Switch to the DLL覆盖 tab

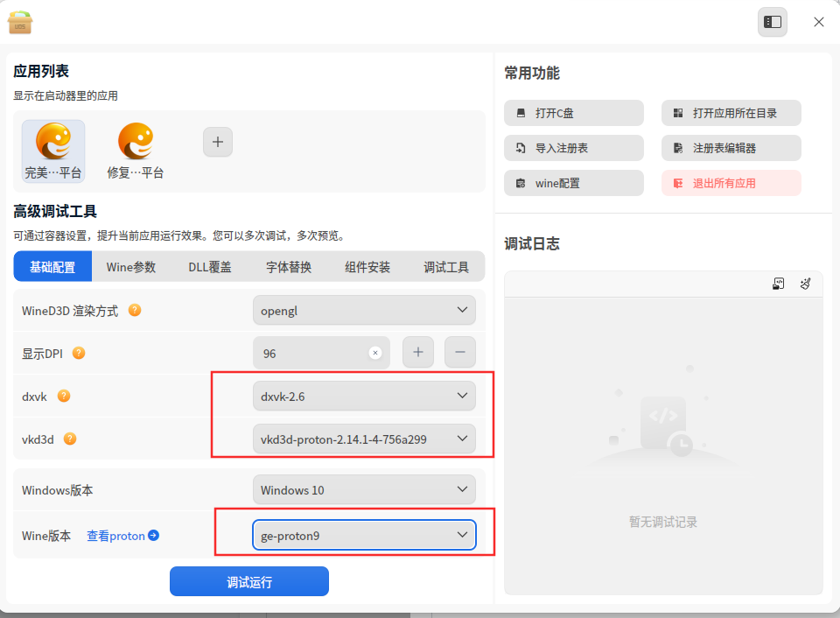(210, 266)
